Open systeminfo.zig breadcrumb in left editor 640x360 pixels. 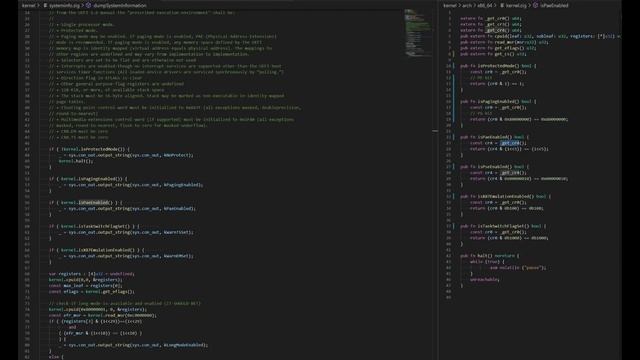[x=64, y=5]
